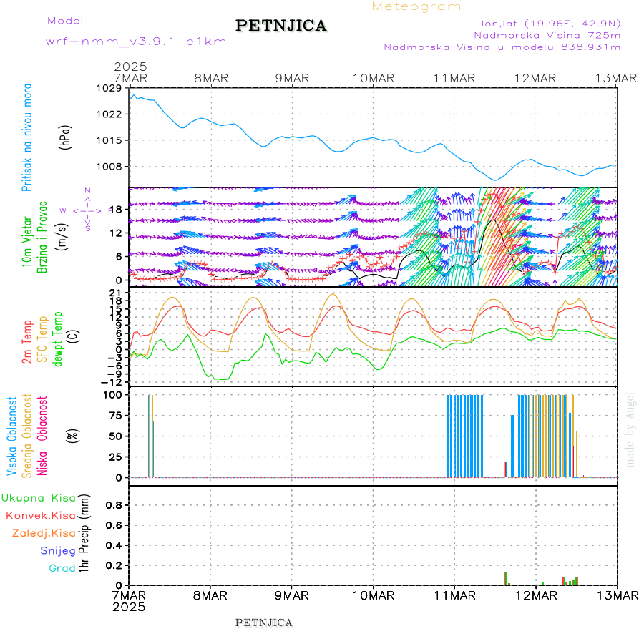This screenshot has height=644, width=644.
Task: Click the 15 temperature tick label
Action: pos(116,309)
